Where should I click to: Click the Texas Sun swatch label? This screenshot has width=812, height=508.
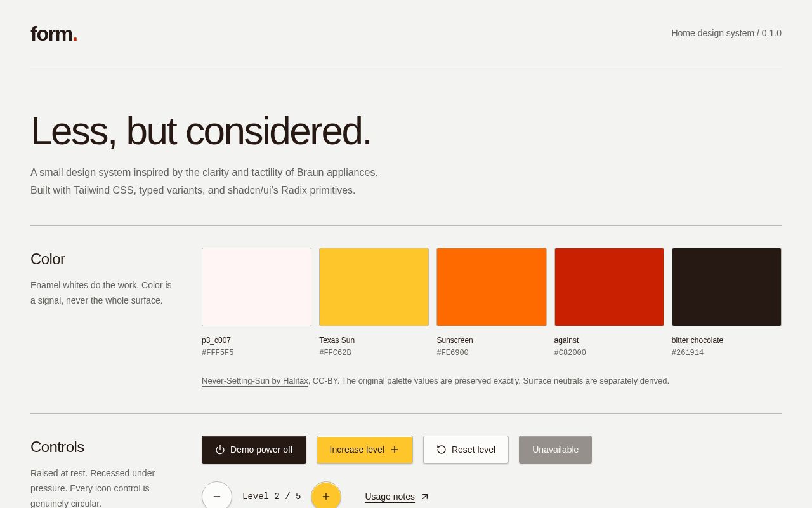coord(337,340)
